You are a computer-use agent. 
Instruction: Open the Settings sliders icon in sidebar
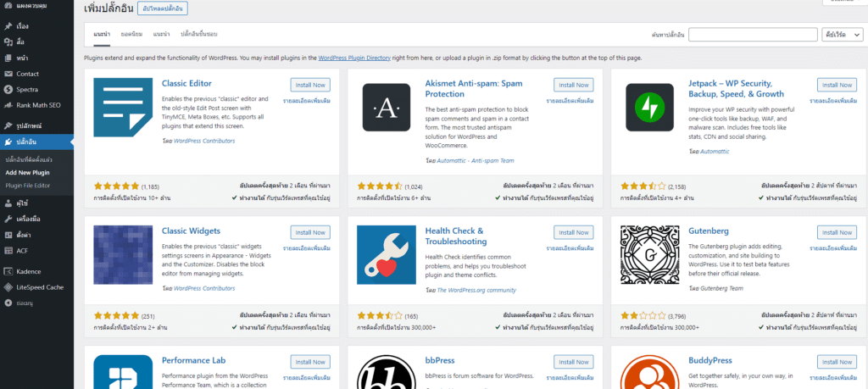click(x=8, y=235)
